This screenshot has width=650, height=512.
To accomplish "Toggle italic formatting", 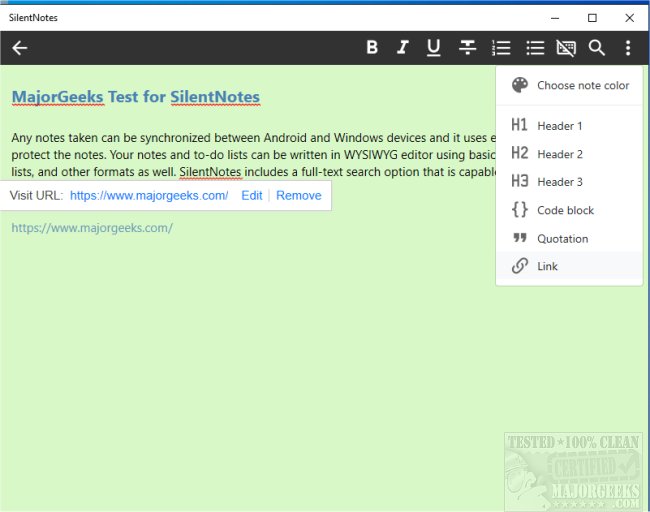I will (403, 48).
